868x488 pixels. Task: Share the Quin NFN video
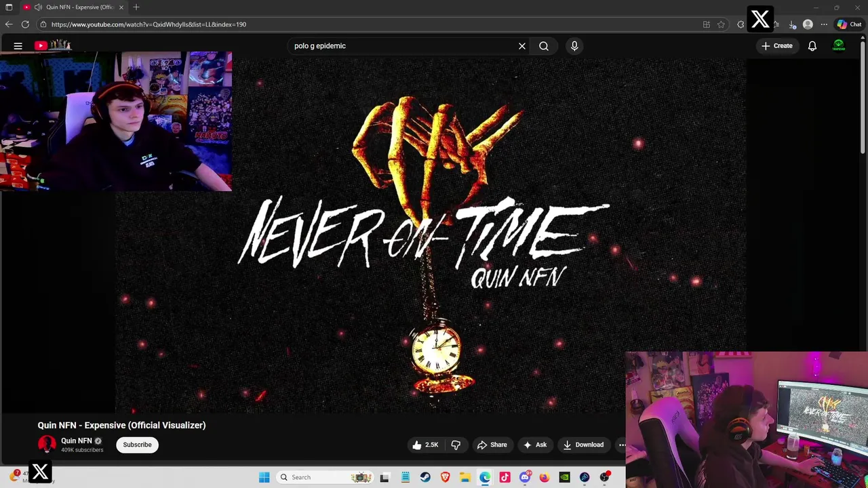pyautogui.click(x=492, y=445)
